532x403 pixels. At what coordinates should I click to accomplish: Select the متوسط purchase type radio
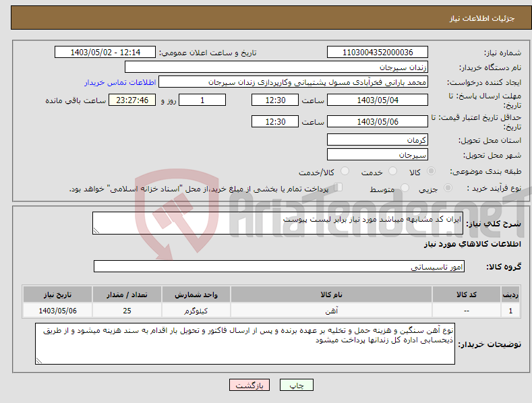point(405,188)
